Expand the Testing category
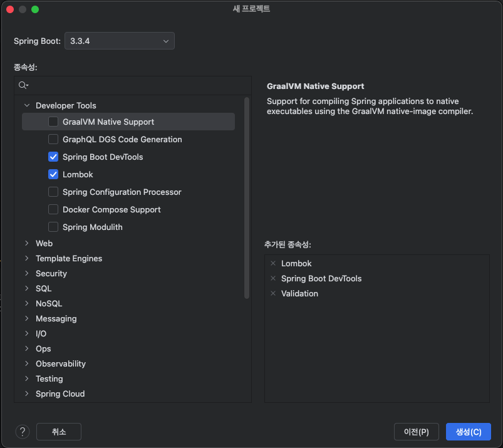 [27, 378]
